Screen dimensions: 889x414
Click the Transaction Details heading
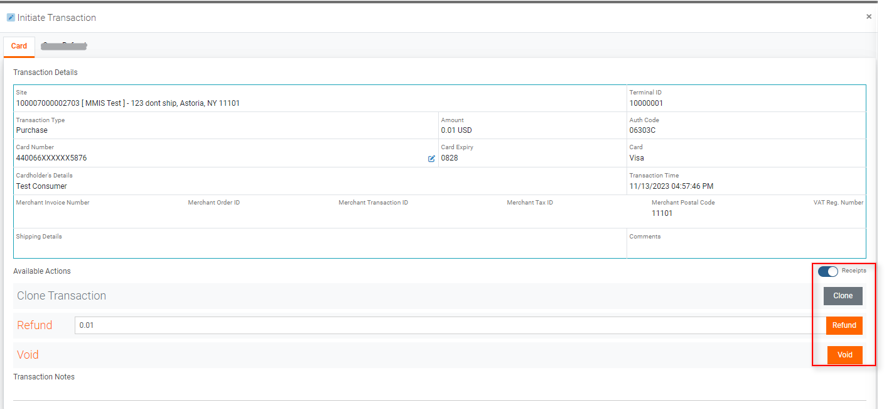[x=45, y=73]
